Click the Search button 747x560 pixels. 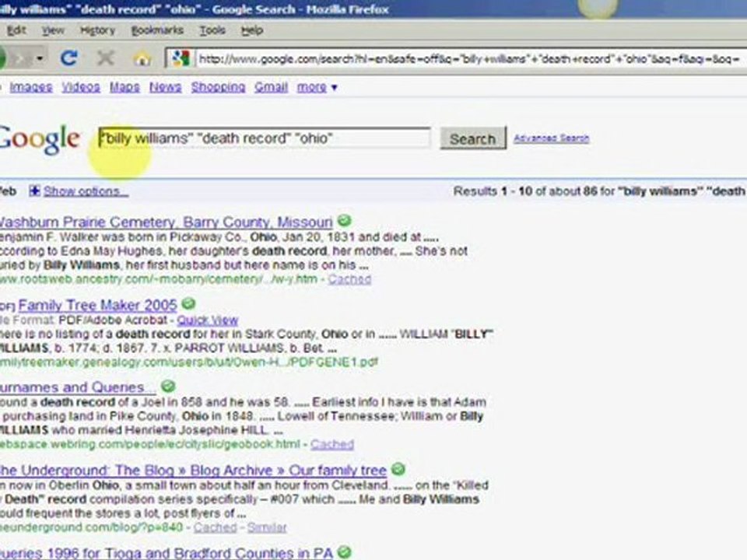472,138
